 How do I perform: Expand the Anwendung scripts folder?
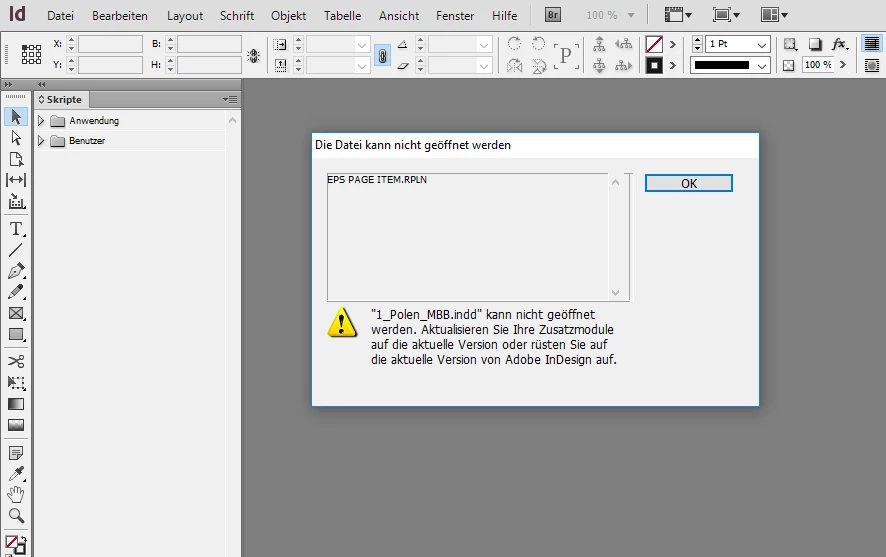point(41,121)
